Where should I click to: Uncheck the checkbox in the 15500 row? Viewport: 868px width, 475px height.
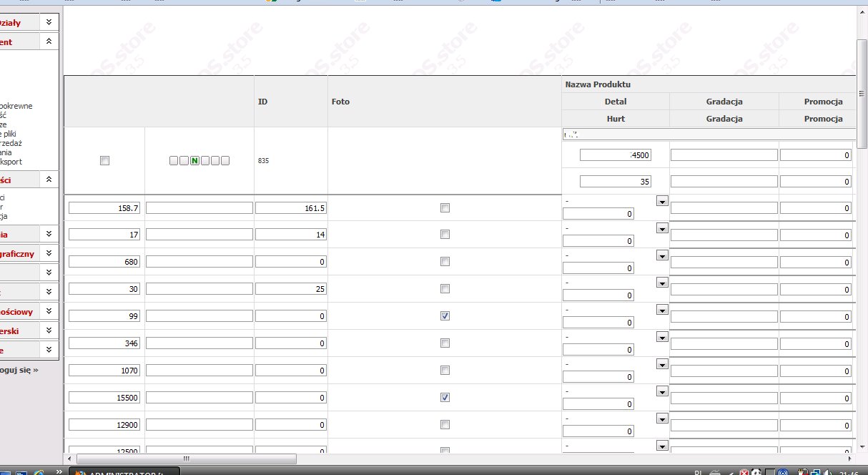click(x=445, y=398)
